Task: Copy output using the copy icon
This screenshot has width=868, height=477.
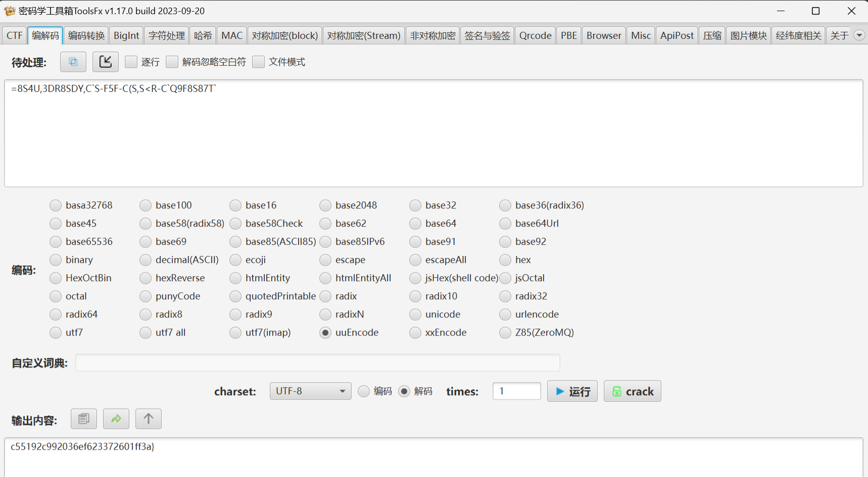Action: click(x=84, y=419)
